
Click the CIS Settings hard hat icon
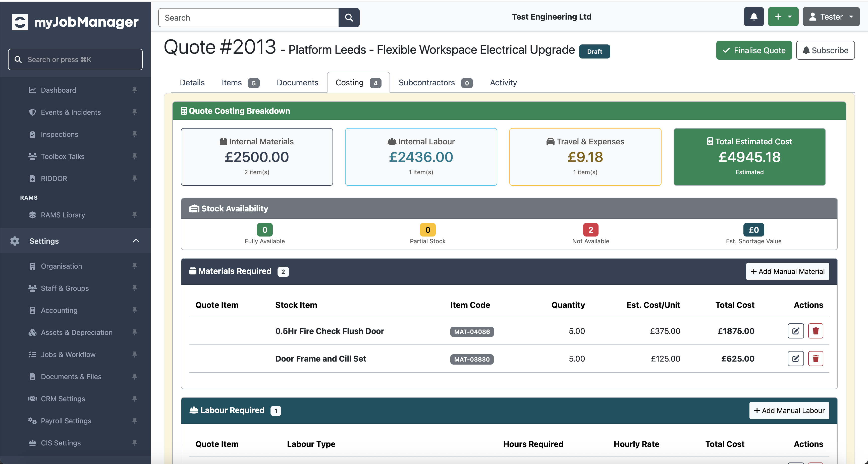(32, 443)
